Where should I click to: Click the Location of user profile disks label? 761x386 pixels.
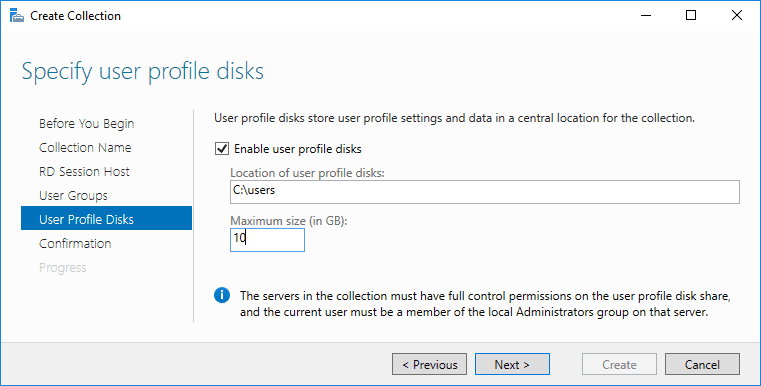[x=307, y=173]
